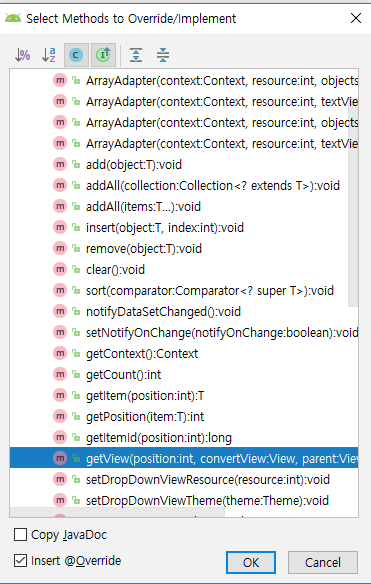The width and height of the screenshot is (371, 584).
Task: Uncheck Insert @Override checkbox
Action: (x=20, y=560)
